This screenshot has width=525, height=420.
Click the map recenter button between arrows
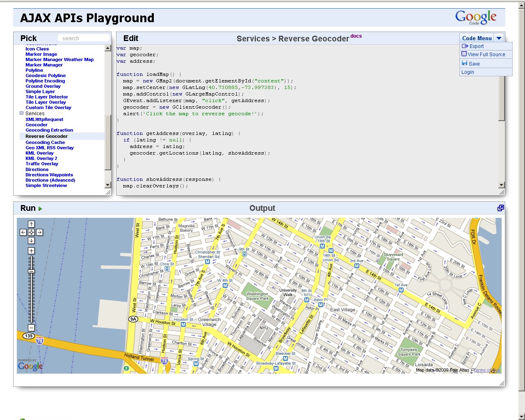coord(31,232)
